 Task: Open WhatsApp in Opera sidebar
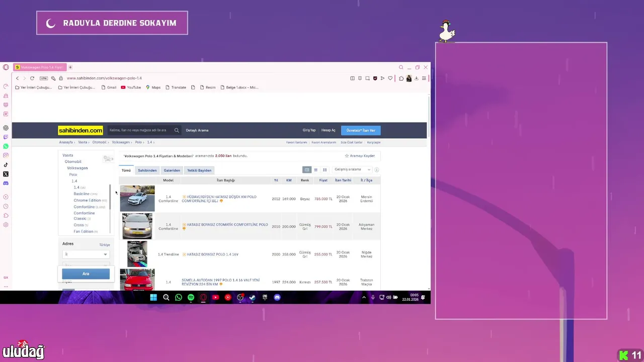(x=6, y=146)
